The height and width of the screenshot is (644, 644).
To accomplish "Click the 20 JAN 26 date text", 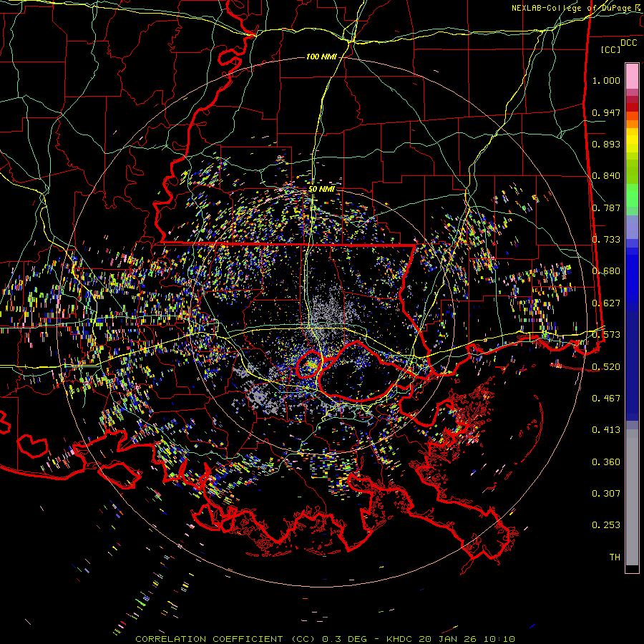I will tap(447, 639).
